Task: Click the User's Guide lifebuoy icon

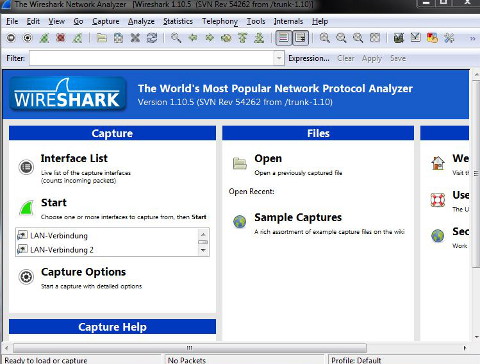Action: click(438, 200)
